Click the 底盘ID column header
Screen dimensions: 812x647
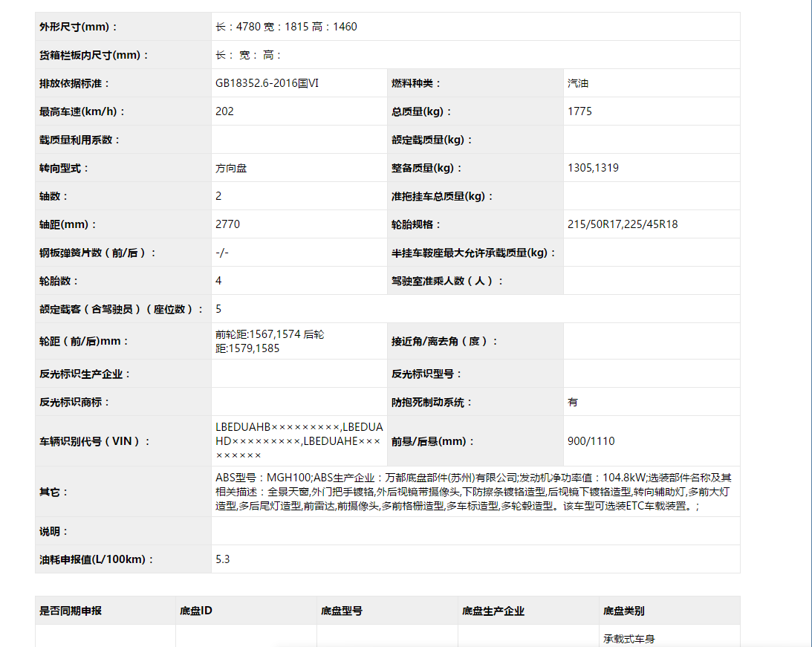[195, 611]
